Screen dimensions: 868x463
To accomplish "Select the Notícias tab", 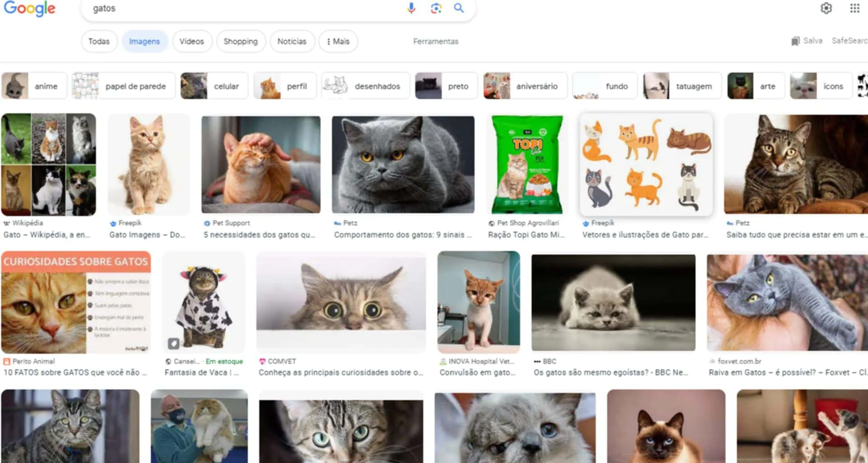I will 292,42.
